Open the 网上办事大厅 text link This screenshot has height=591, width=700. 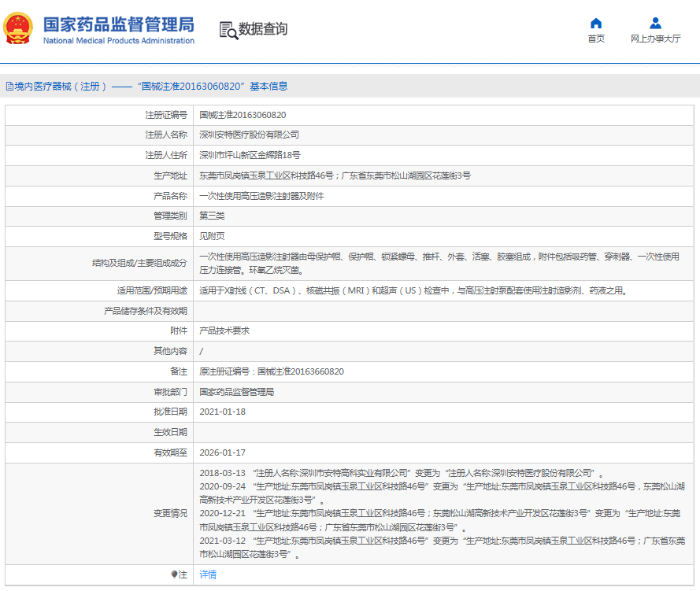[x=655, y=39]
